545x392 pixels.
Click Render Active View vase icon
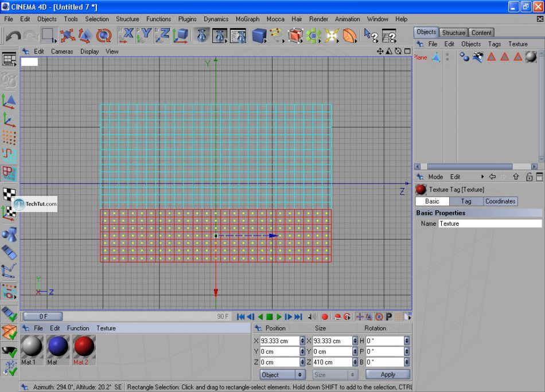(x=202, y=36)
